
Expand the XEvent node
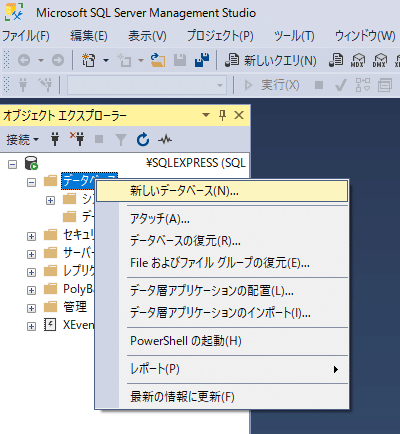(31, 326)
